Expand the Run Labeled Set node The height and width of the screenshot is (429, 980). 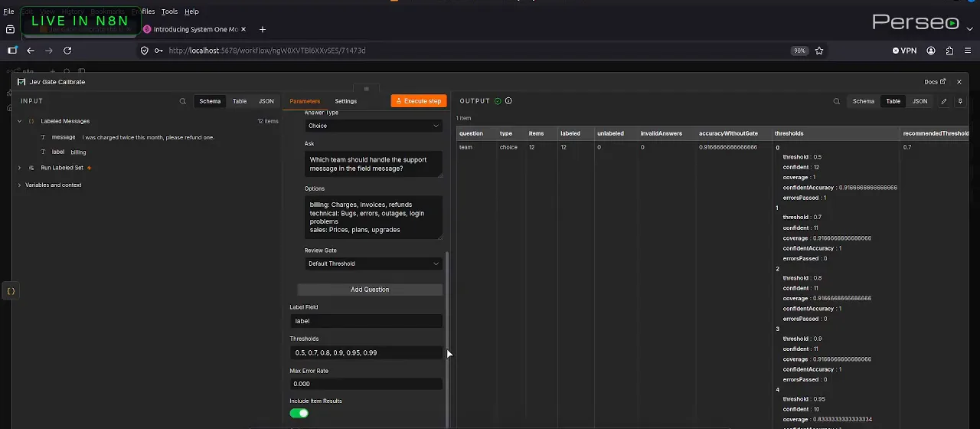20,168
